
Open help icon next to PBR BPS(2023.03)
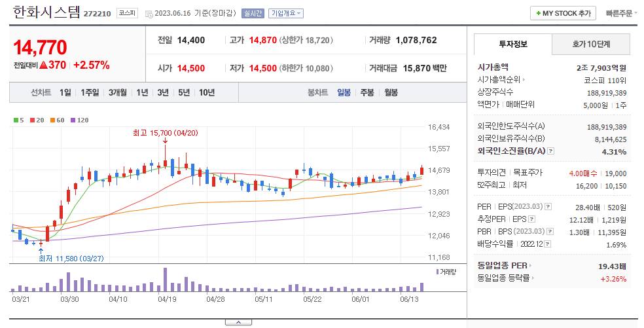point(550,231)
